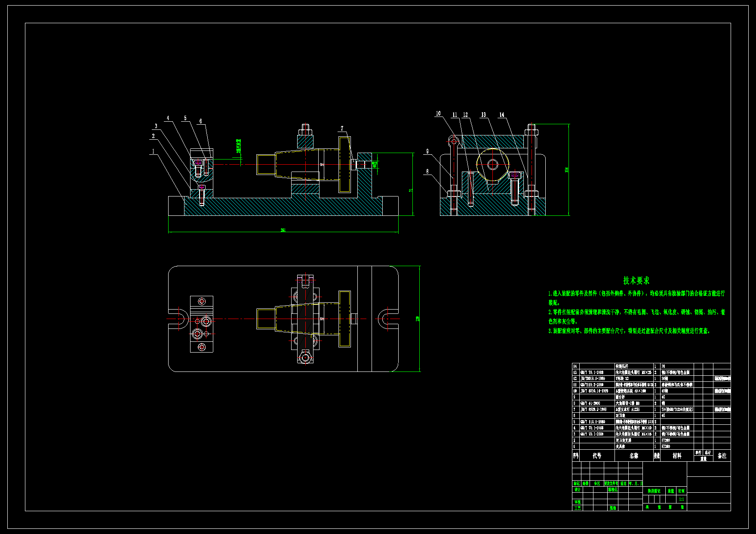Click callout number 5 in front section view
The width and height of the screenshot is (756, 534).
point(185,118)
